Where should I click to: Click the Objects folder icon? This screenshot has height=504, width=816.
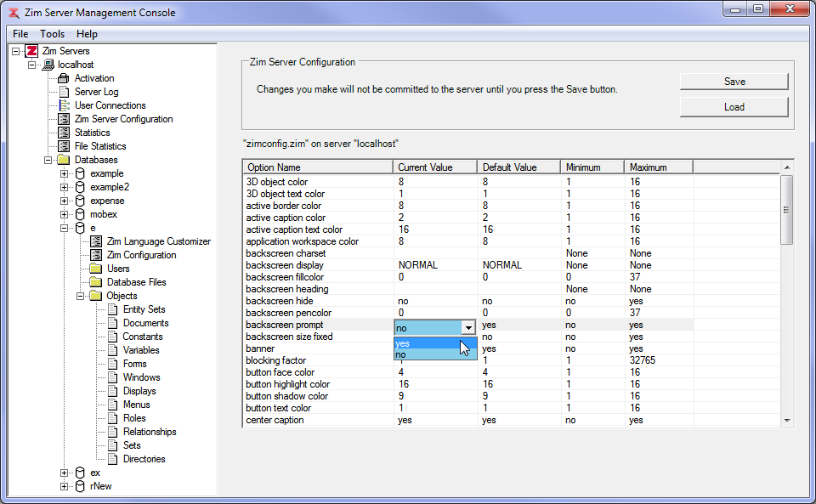click(96, 296)
